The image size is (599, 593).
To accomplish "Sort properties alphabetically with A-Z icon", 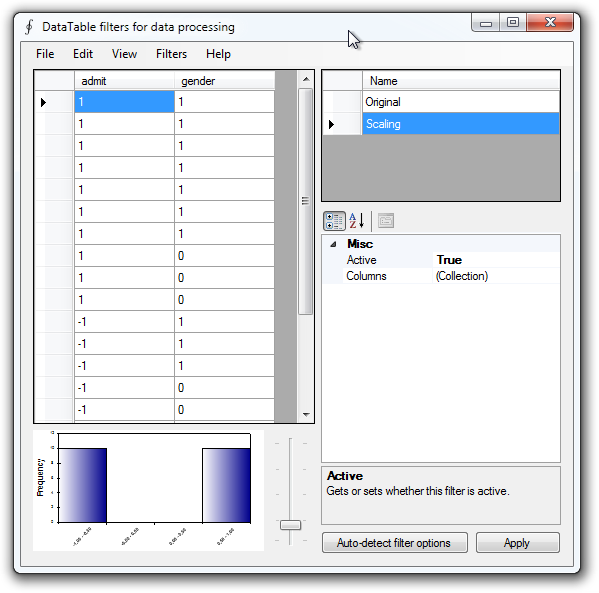I will [x=357, y=221].
